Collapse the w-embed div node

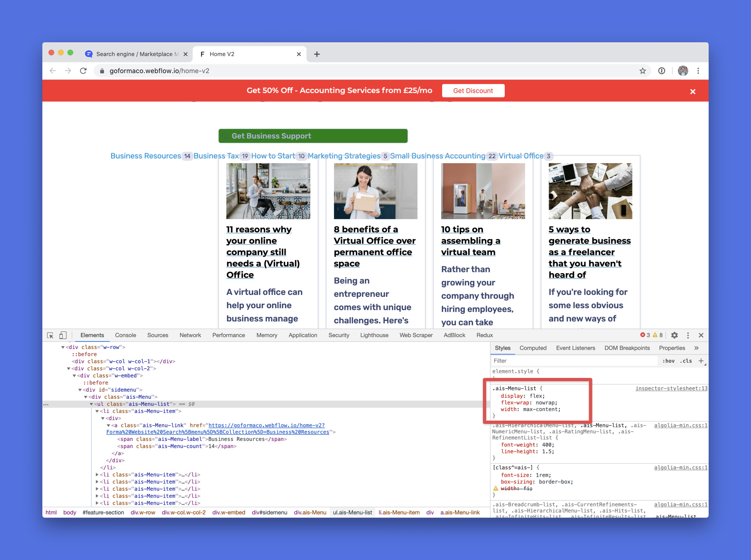click(x=74, y=376)
